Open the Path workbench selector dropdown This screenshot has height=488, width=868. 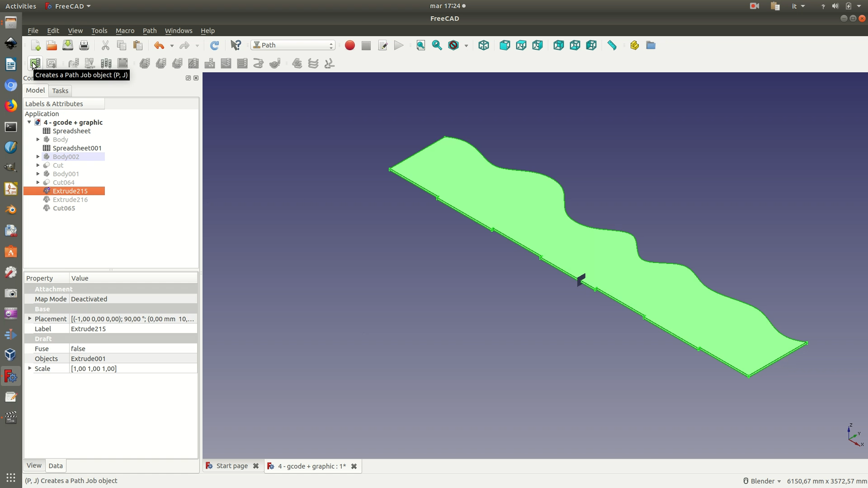293,45
